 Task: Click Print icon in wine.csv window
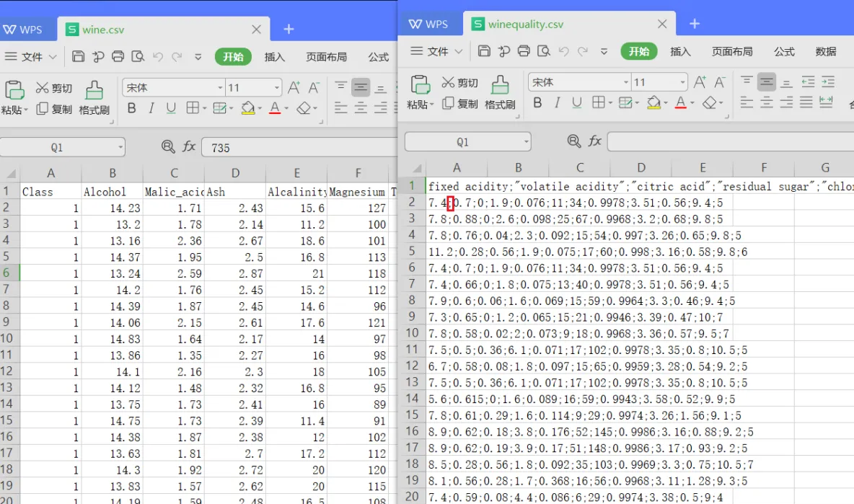(x=118, y=57)
